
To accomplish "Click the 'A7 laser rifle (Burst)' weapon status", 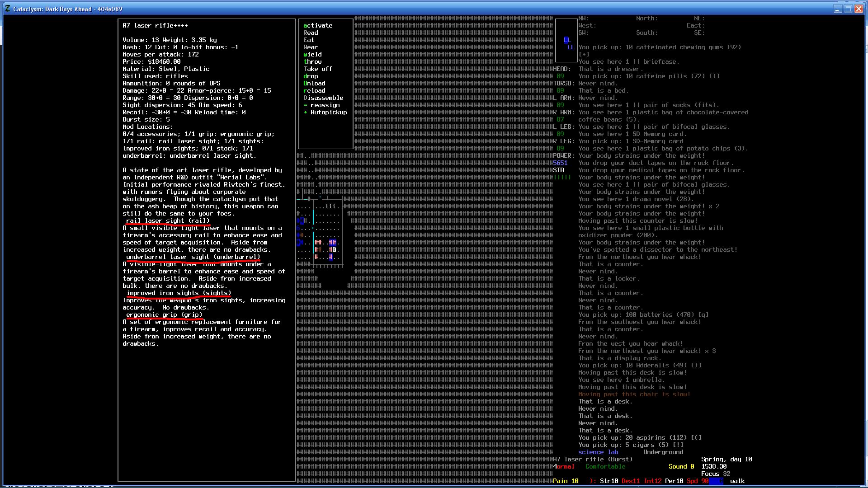I will pyautogui.click(x=593, y=460).
